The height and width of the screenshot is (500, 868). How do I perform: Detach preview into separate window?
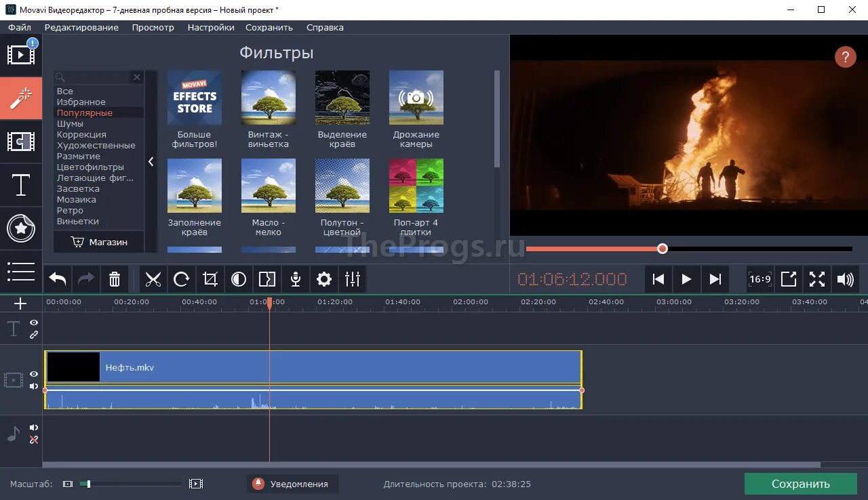pos(789,279)
